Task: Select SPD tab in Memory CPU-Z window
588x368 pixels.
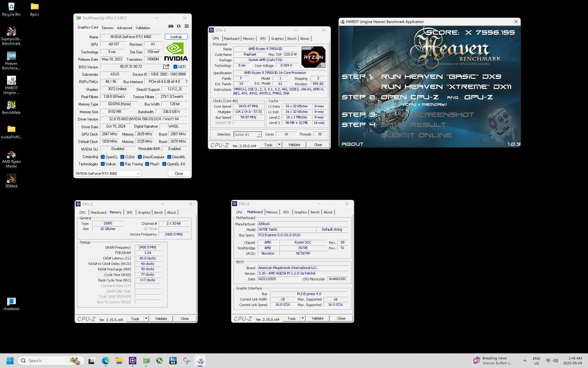Action: coord(130,213)
